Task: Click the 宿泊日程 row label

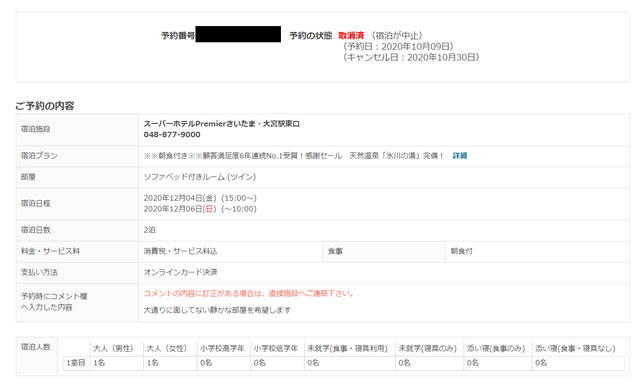Action: [x=36, y=203]
